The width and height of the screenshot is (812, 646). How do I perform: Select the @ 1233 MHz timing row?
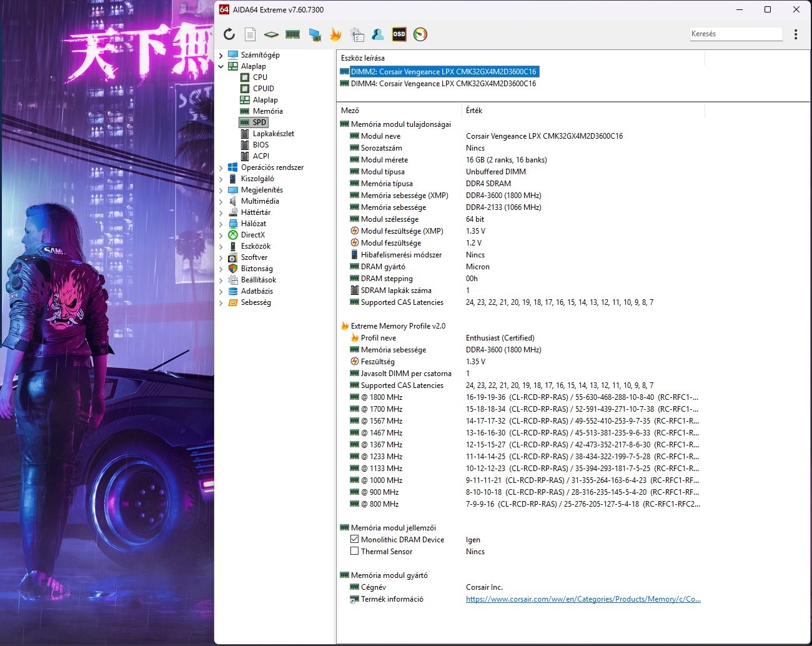coord(520,457)
